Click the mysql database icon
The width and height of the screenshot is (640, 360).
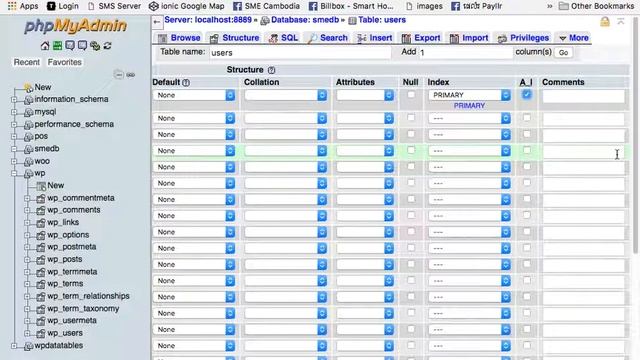click(x=29, y=112)
